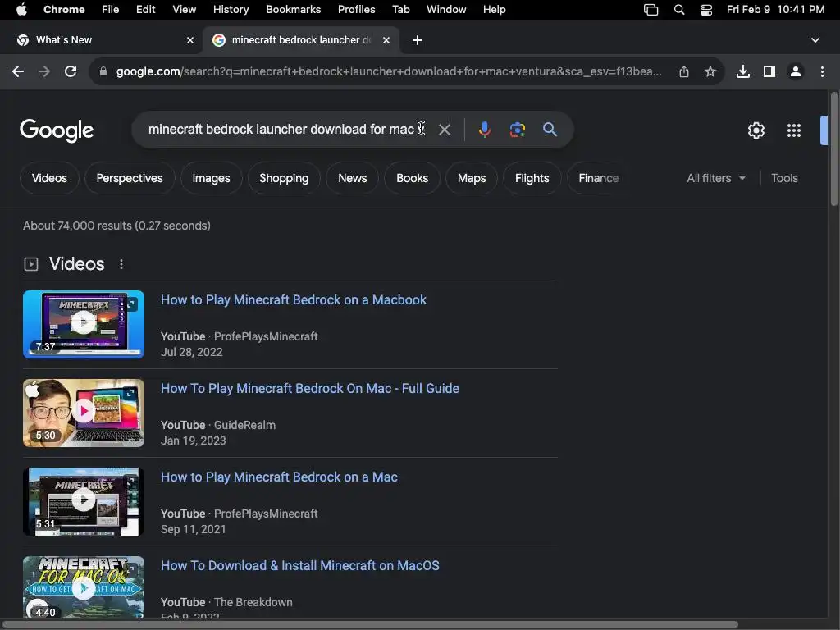The height and width of the screenshot is (630, 840).
Task: Close the What's New tab
Action: point(190,40)
